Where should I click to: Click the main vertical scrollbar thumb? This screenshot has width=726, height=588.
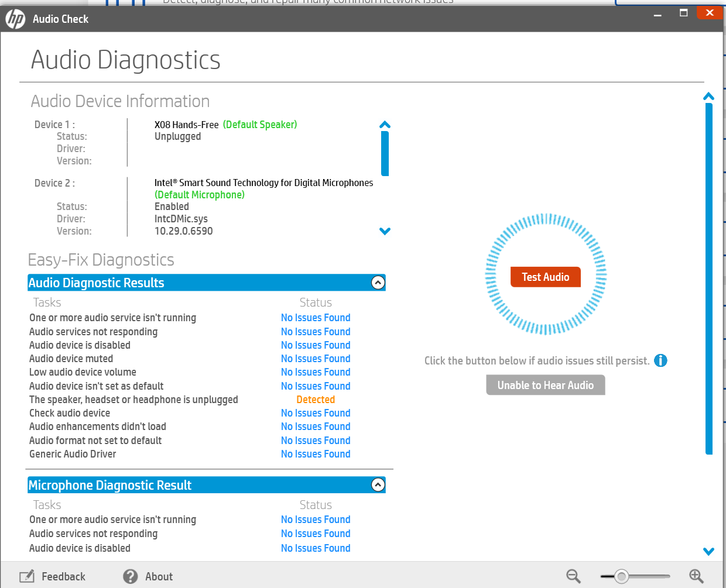(709, 278)
